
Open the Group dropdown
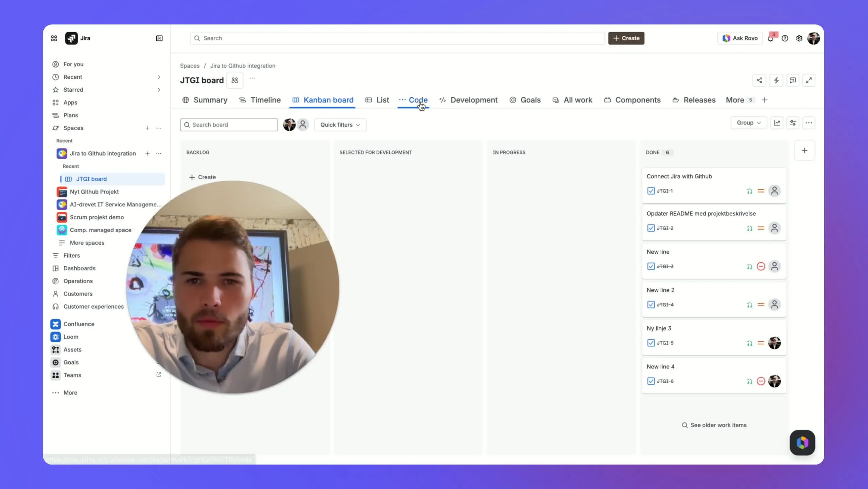click(749, 123)
